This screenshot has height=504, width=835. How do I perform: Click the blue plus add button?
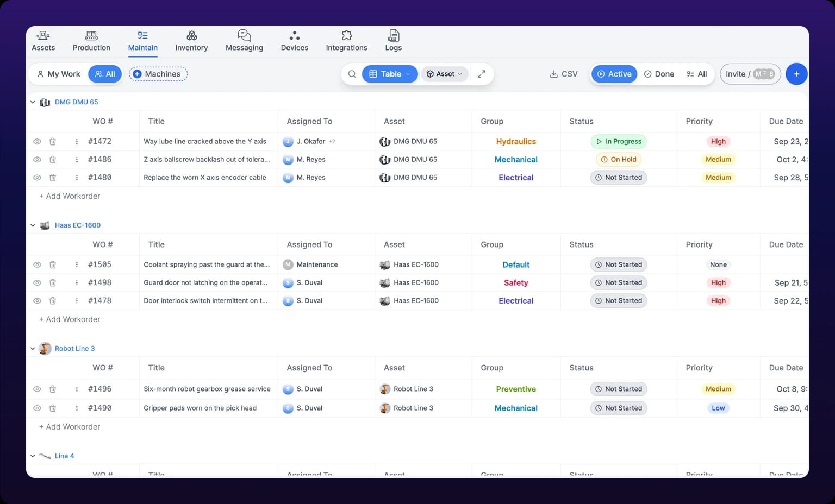(796, 74)
